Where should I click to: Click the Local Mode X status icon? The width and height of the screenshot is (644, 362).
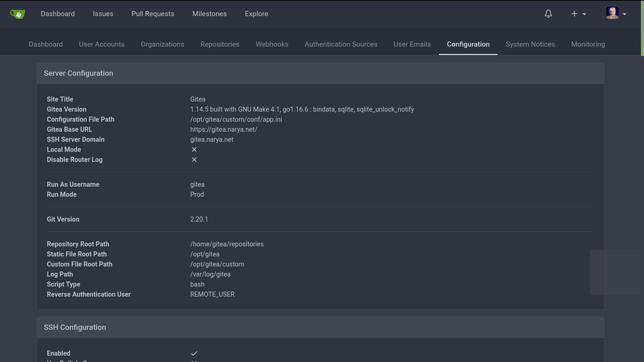[x=194, y=149]
